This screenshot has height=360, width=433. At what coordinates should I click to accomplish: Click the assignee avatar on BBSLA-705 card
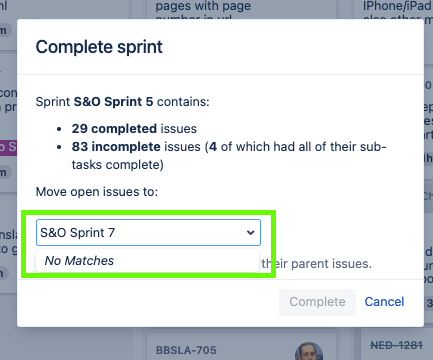(309, 351)
